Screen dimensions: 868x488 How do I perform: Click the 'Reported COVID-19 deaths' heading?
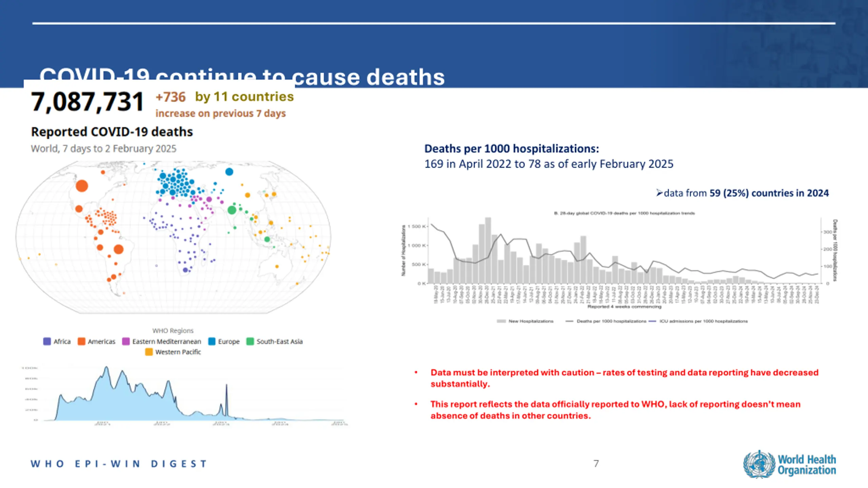tap(112, 132)
